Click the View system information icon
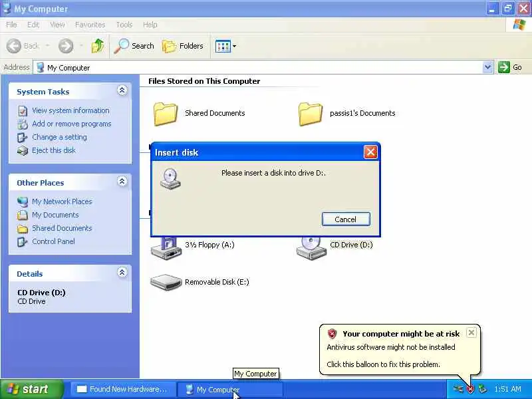This screenshot has height=399, width=532. click(23, 111)
